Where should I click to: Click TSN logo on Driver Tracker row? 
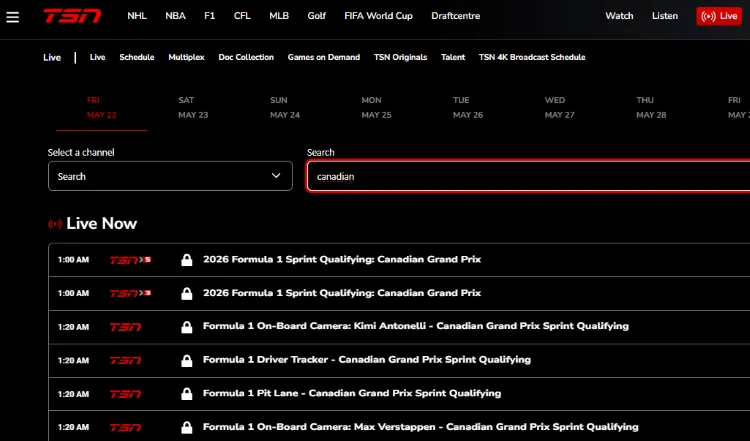(125, 361)
